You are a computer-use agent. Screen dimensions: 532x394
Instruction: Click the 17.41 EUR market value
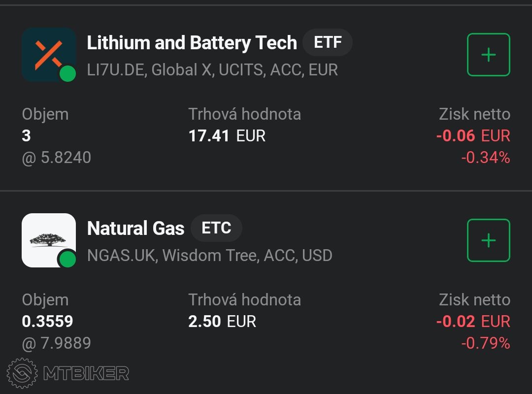point(227,136)
